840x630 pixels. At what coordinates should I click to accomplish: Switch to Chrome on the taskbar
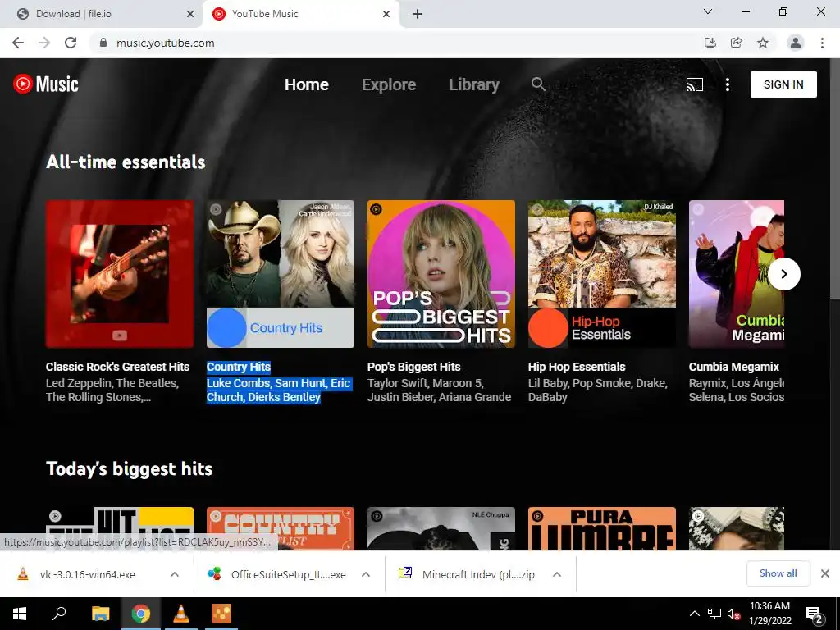coord(141,614)
